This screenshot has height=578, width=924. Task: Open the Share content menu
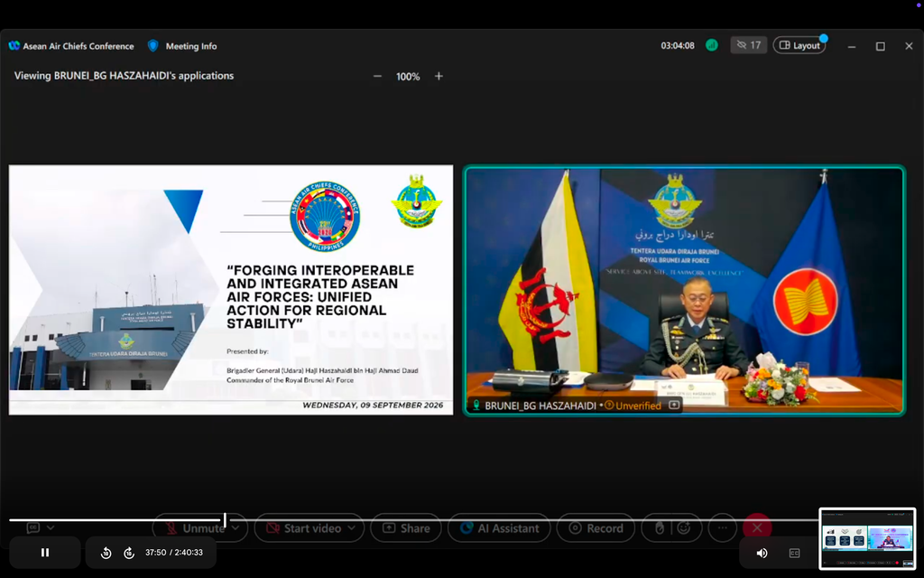point(406,527)
